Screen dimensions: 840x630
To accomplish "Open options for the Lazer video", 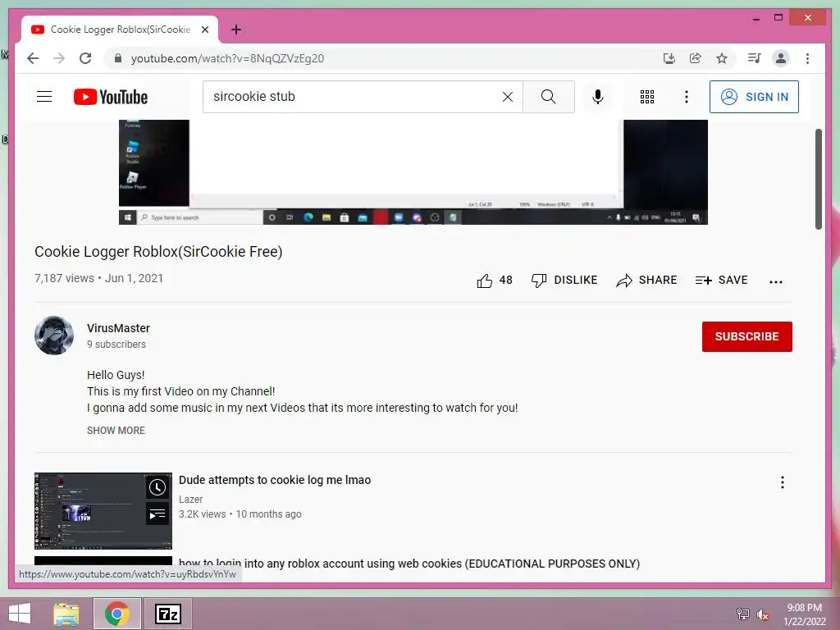I will pyautogui.click(x=782, y=482).
